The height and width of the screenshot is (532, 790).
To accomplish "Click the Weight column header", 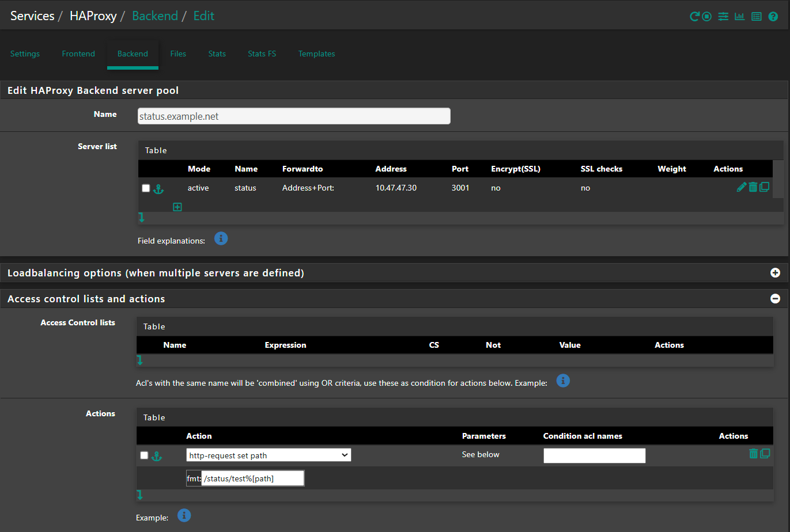I will point(672,169).
